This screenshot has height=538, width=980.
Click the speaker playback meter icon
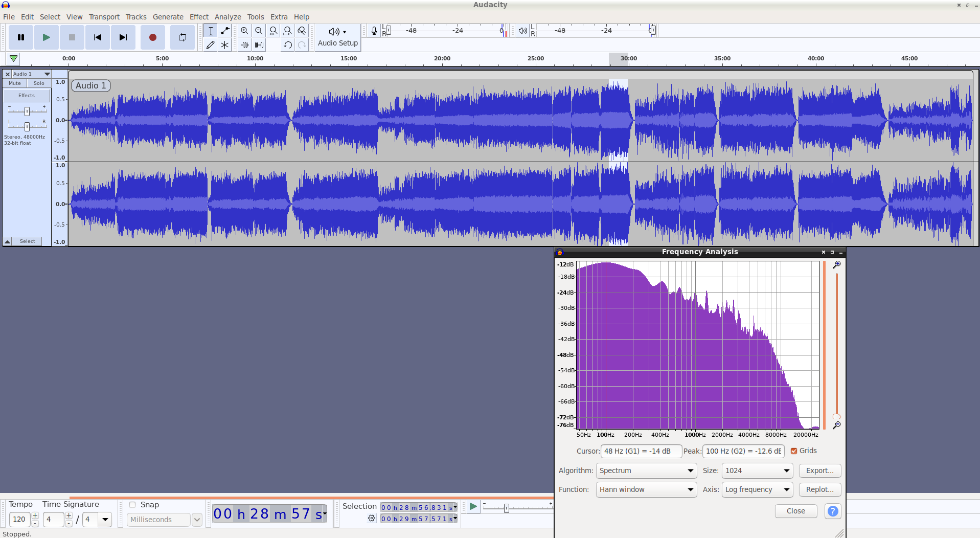(x=522, y=31)
